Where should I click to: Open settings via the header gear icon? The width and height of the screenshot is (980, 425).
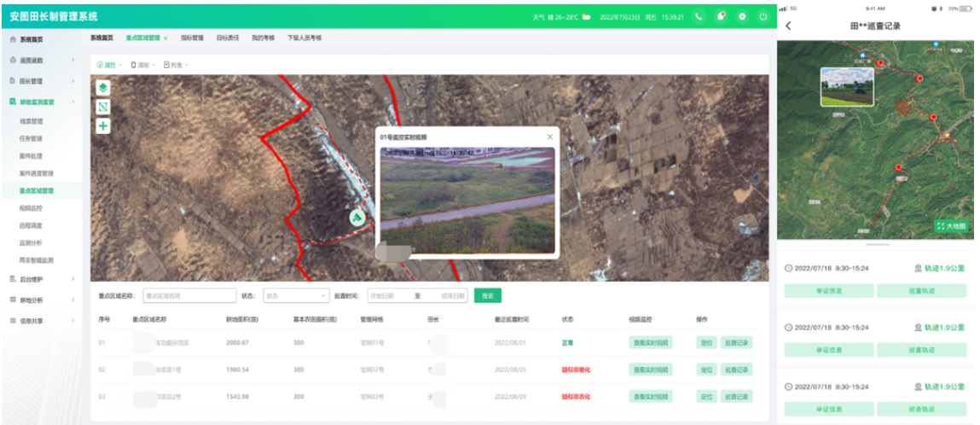(742, 16)
